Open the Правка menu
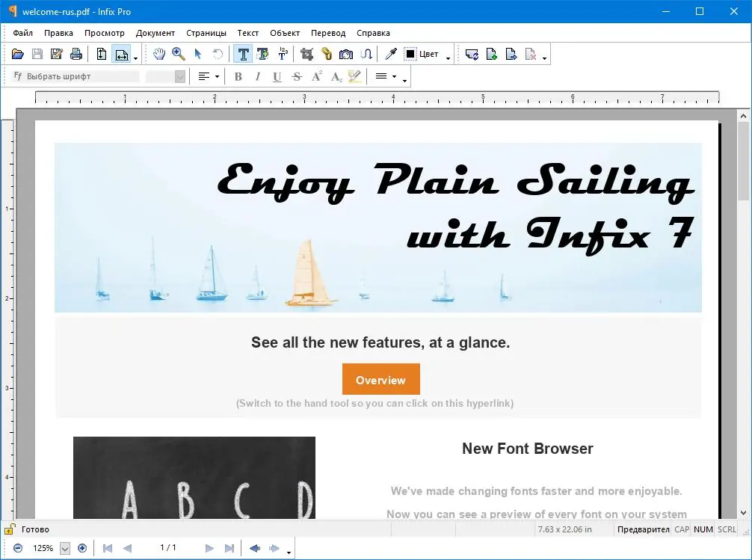The width and height of the screenshot is (752, 560). pyautogui.click(x=58, y=33)
